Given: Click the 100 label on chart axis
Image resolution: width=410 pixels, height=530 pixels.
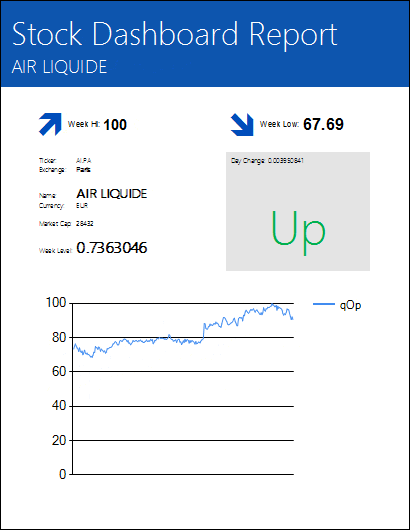Looking at the screenshot, I should click(x=56, y=303).
